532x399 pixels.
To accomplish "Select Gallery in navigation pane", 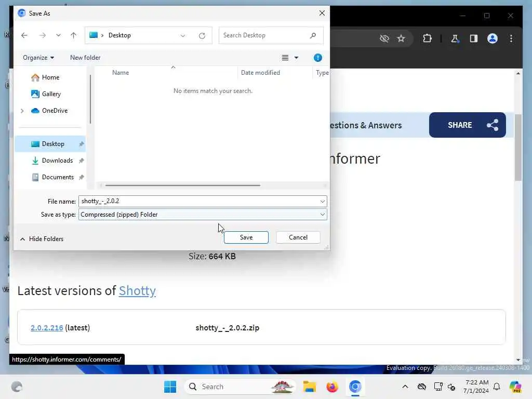I will pos(51,94).
